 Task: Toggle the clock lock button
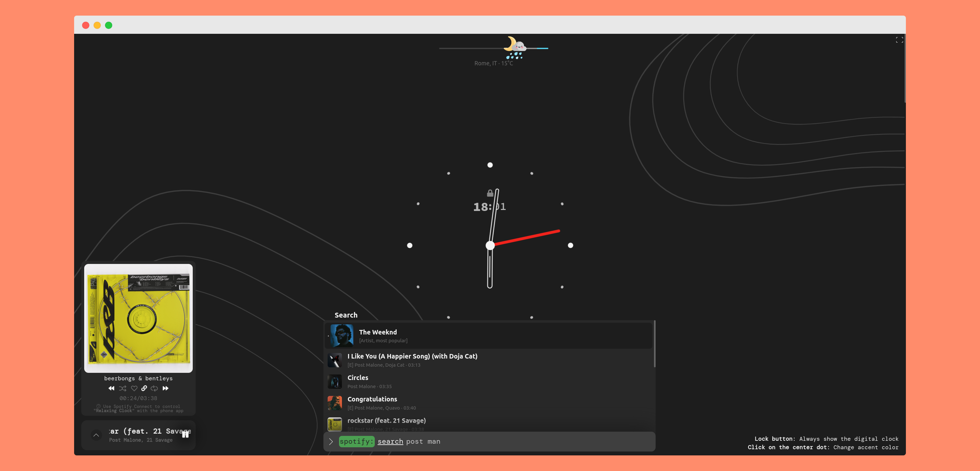(x=490, y=193)
